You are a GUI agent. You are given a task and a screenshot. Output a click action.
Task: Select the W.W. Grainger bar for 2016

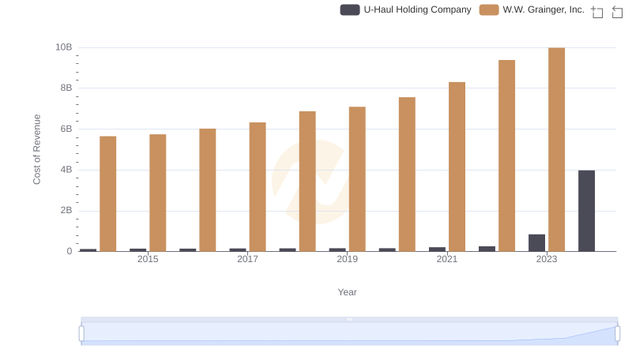pos(208,190)
